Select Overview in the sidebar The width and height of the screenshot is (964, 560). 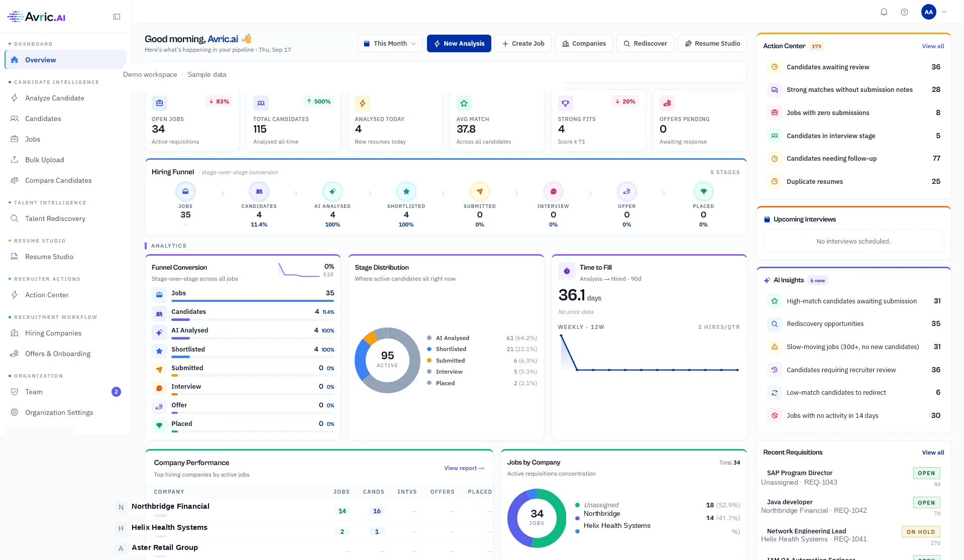click(x=65, y=60)
